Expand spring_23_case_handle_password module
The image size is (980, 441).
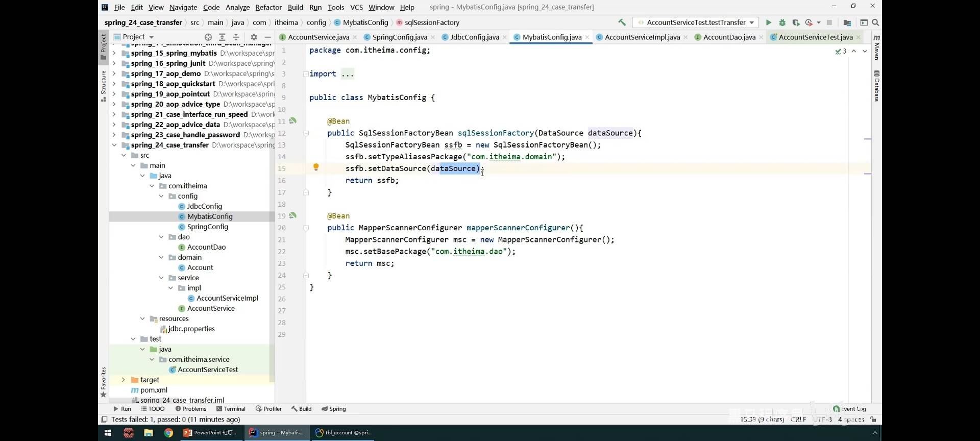(x=114, y=135)
